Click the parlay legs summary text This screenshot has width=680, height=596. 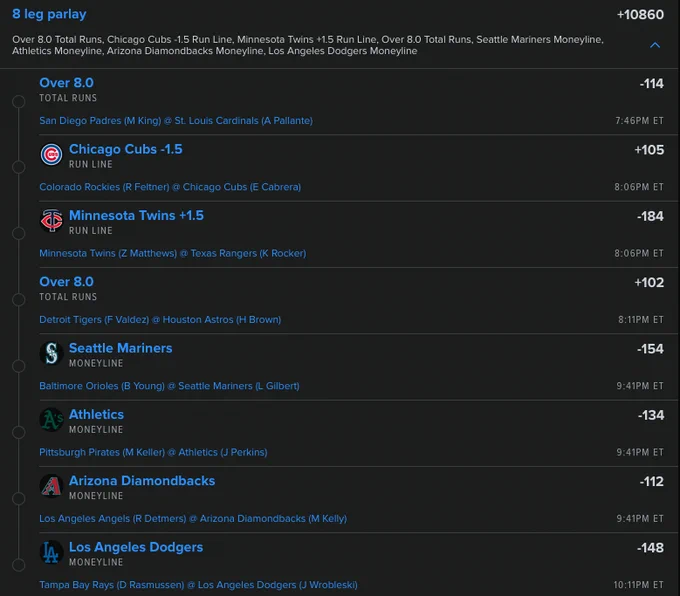[307, 45]
